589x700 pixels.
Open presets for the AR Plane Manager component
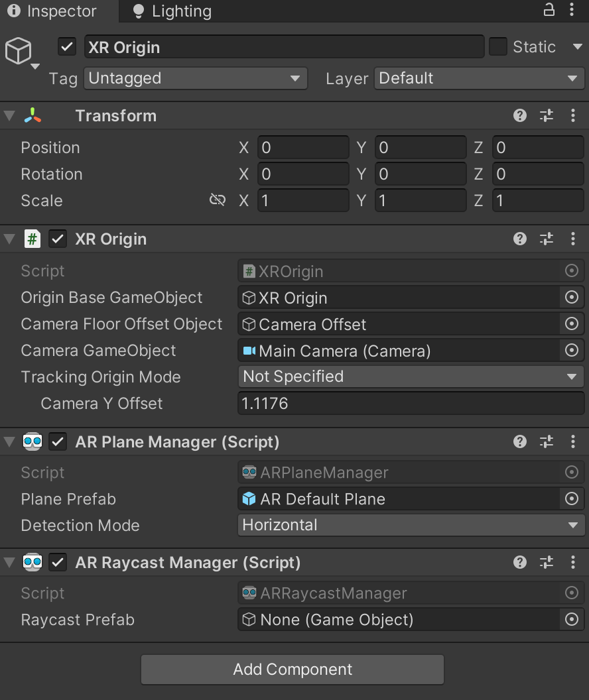pyautogui.click(x=546, y=441)
